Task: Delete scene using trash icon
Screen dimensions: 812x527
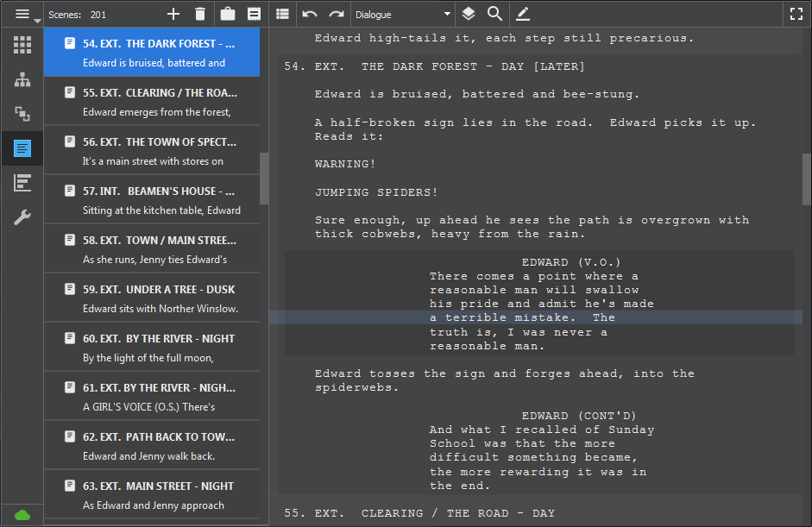Action: click(x=200, y=14)
